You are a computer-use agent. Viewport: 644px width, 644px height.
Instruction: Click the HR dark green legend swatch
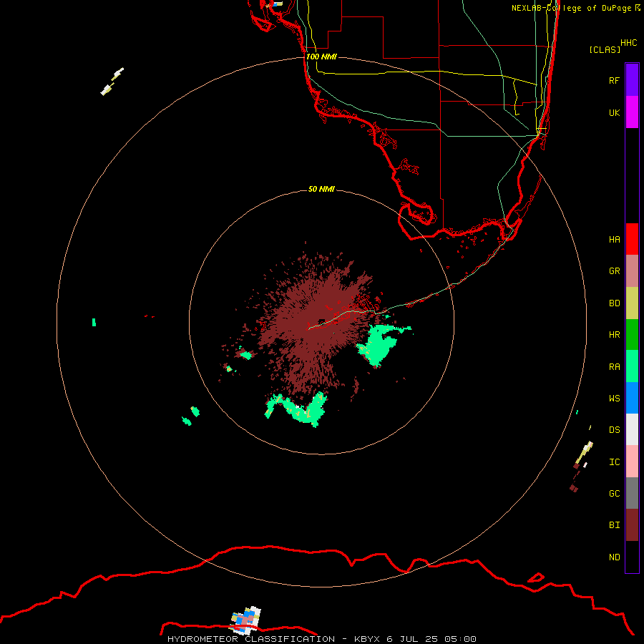pyautogui.click(x=632, y=335)
